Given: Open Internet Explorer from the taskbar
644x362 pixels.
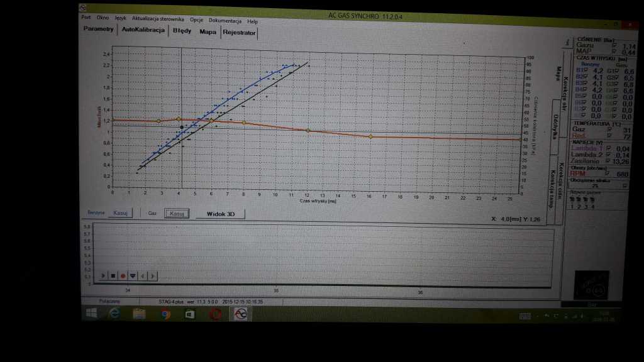Looking at the screenshot, I should coord(114,314).
